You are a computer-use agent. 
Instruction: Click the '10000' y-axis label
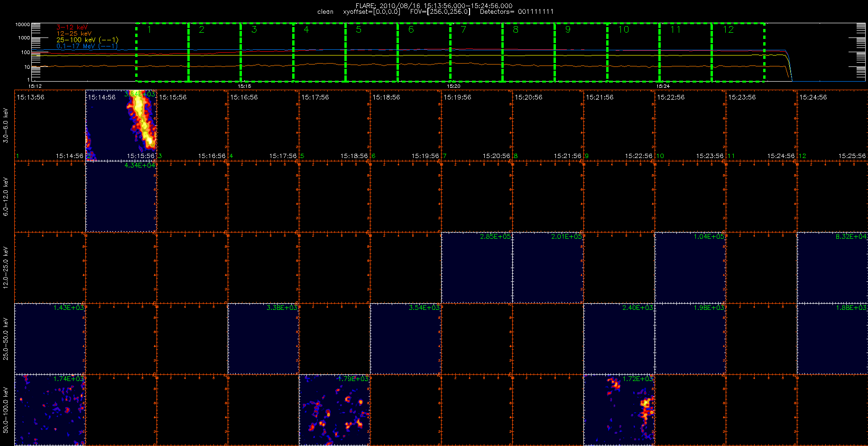22,24
